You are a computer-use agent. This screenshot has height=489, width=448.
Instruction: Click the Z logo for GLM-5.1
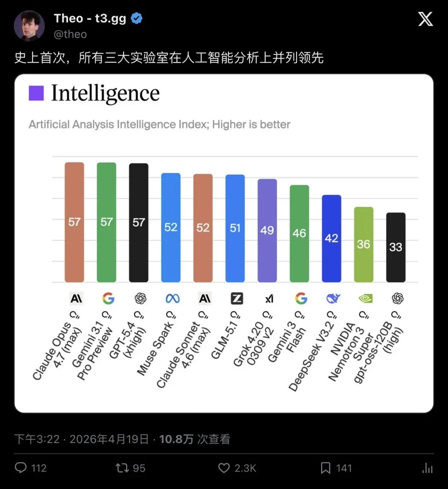(x=237, y=298)
